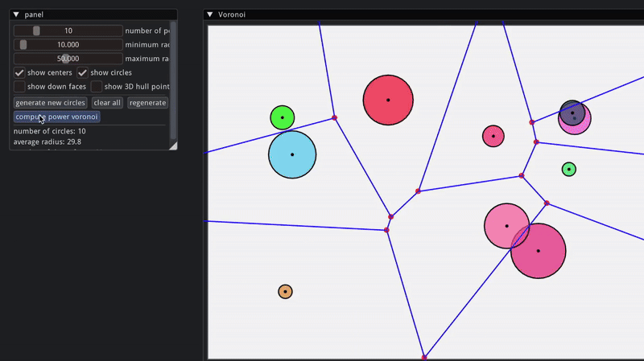Collapse the panel window using its triangle
Image resolution: width=644 pixels, height=361 pixels.
point(16,14)
